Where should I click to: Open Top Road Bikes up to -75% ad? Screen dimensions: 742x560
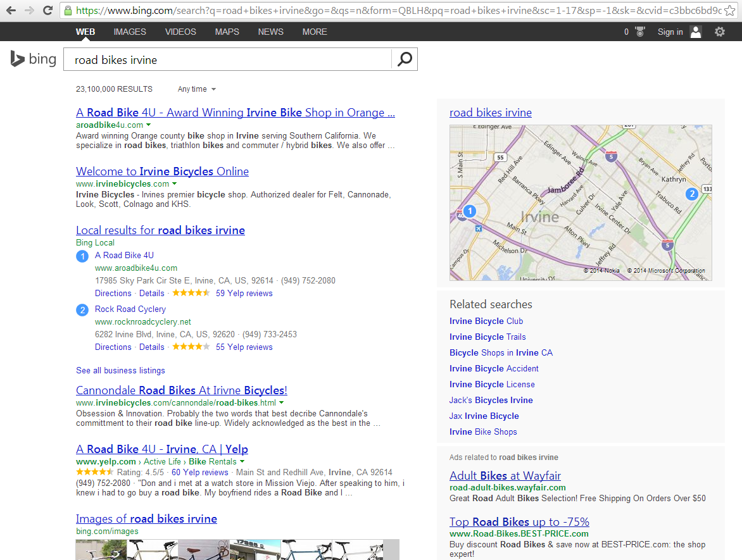pyautogui.click(x=519, y=521)
